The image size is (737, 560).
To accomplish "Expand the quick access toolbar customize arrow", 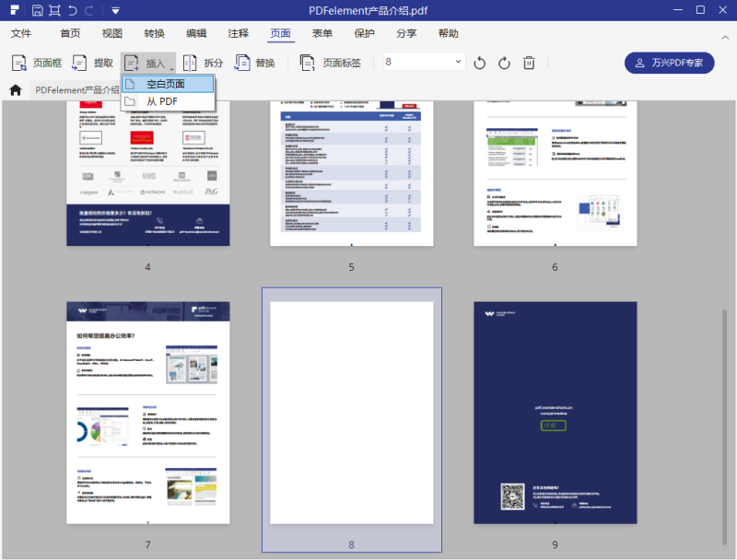I will (114, 10).
